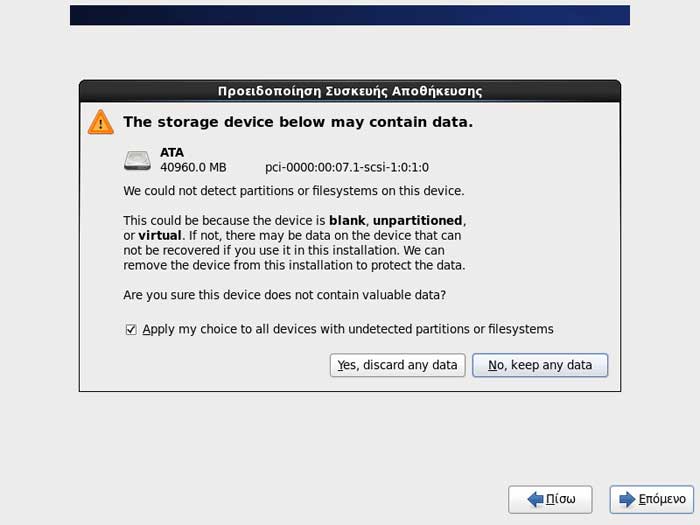The image size is (700, 525).
Task: Click the 'Apply my choice to all devices' label
Action: point(348,329)
